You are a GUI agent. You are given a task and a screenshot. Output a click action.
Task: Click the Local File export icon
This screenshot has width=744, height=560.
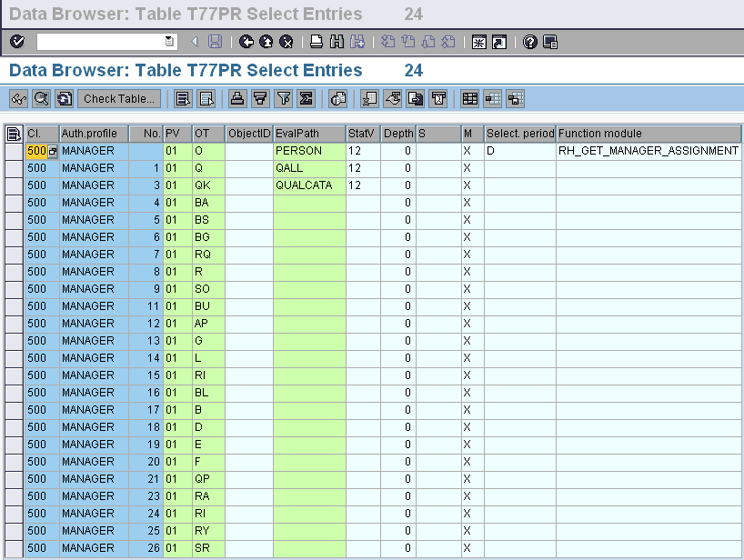point(415,98)
